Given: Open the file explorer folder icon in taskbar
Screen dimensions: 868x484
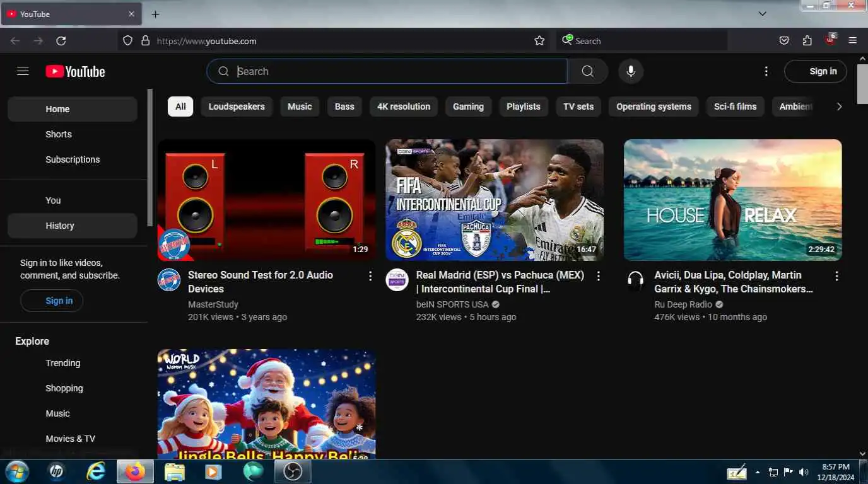Looking at the screenshot, I should 175,471.
